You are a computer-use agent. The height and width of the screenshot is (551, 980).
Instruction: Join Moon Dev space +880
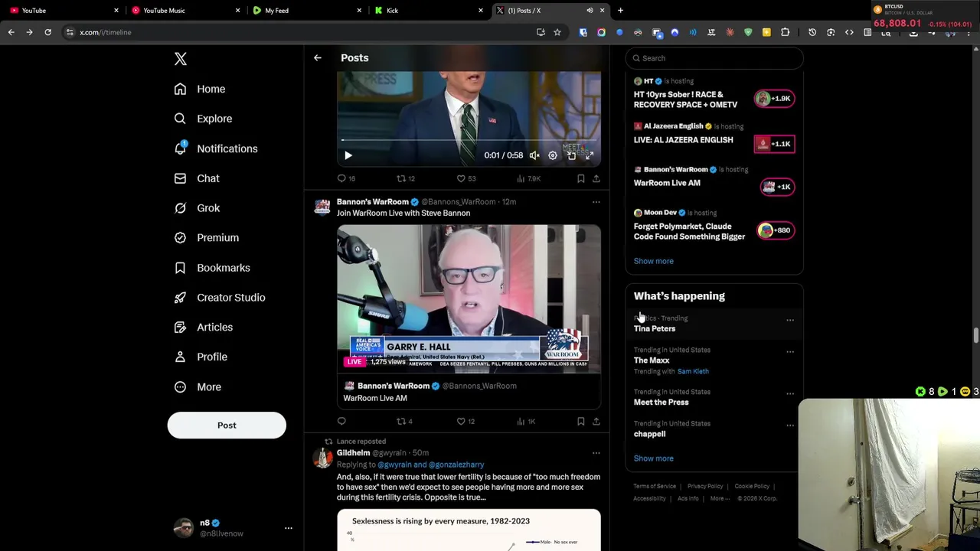[776, 230]
